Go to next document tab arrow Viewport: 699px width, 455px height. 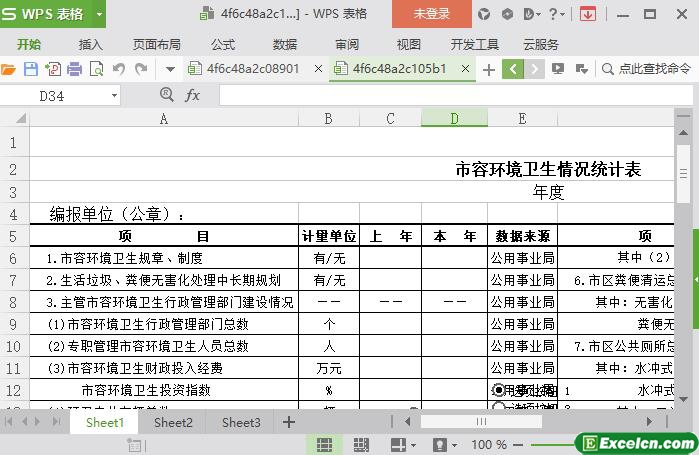point(534,69)
